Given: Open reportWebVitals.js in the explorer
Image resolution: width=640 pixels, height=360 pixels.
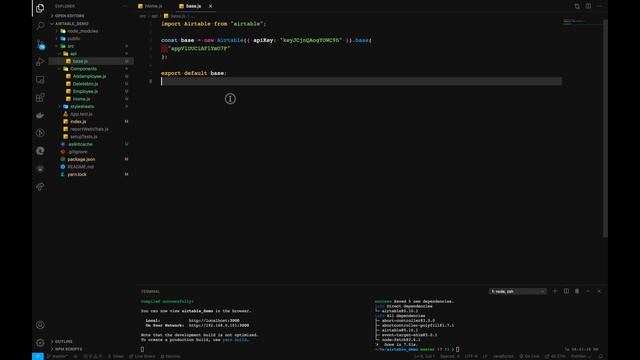Looking at the screenshot, I should pos(89,129).
